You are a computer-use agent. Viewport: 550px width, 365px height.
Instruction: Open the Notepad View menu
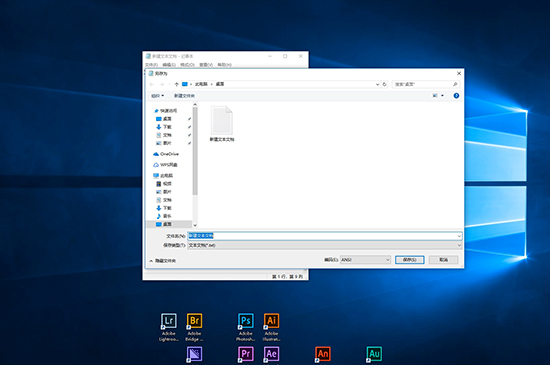pos(206,65)
